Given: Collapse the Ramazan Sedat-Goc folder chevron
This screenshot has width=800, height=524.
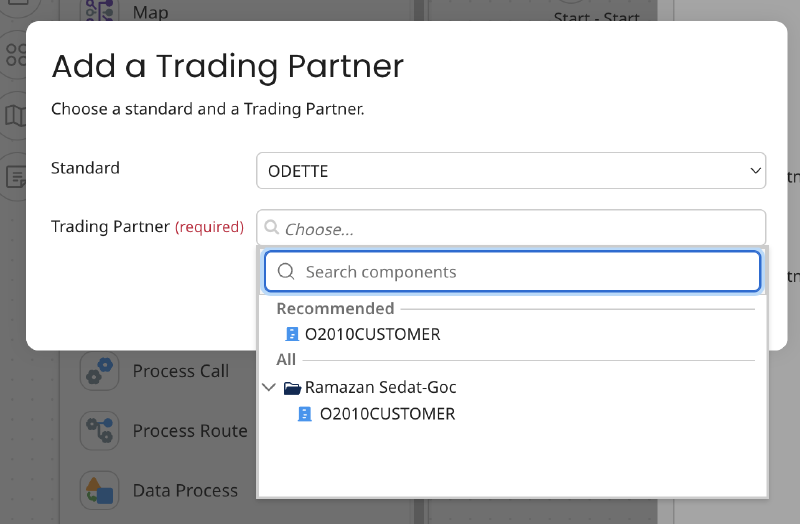Looking at the screenshot, I should (269, 387).
